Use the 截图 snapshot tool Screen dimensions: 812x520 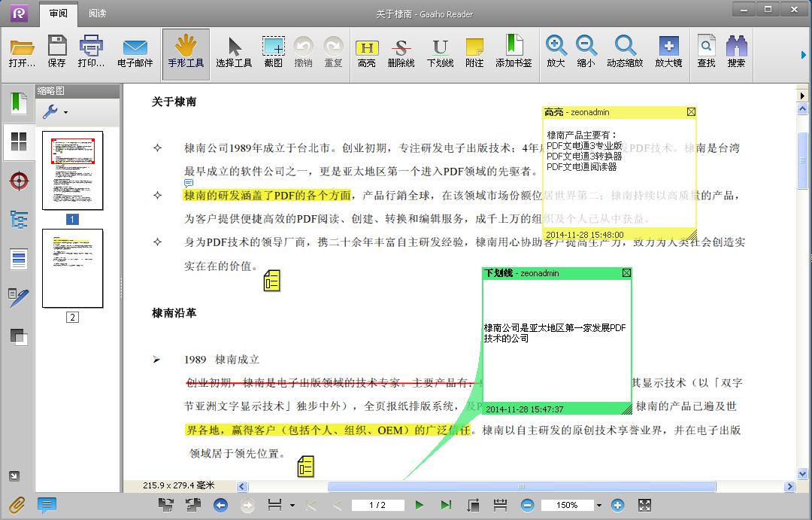coord(274,51)
